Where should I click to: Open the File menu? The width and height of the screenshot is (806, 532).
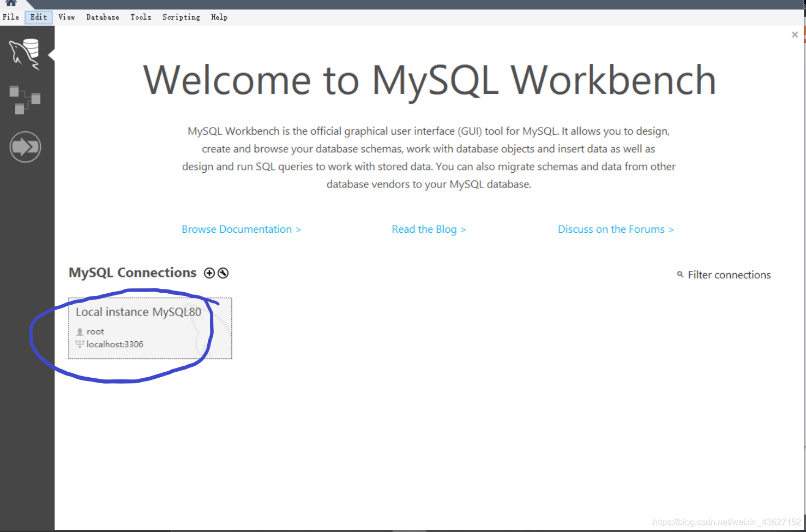tap(11, 17)
